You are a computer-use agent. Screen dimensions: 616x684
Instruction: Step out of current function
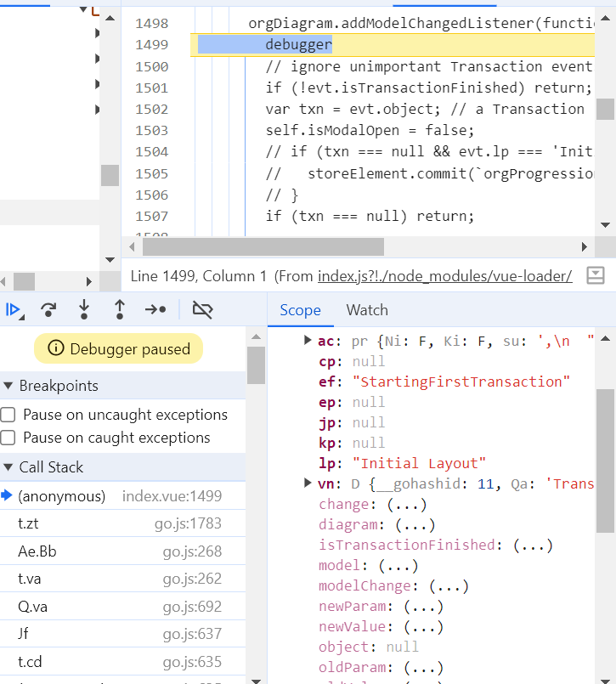(x=120, y=310)
